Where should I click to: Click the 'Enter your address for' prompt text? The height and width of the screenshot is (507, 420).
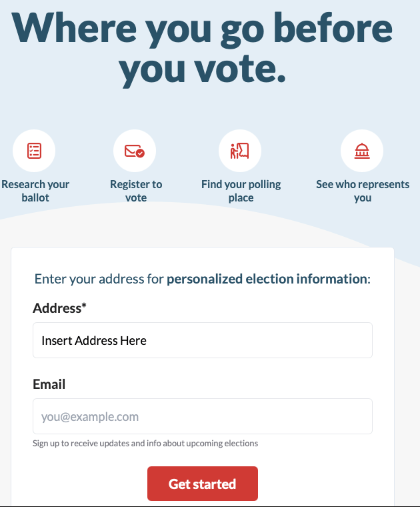coord(99,279)
